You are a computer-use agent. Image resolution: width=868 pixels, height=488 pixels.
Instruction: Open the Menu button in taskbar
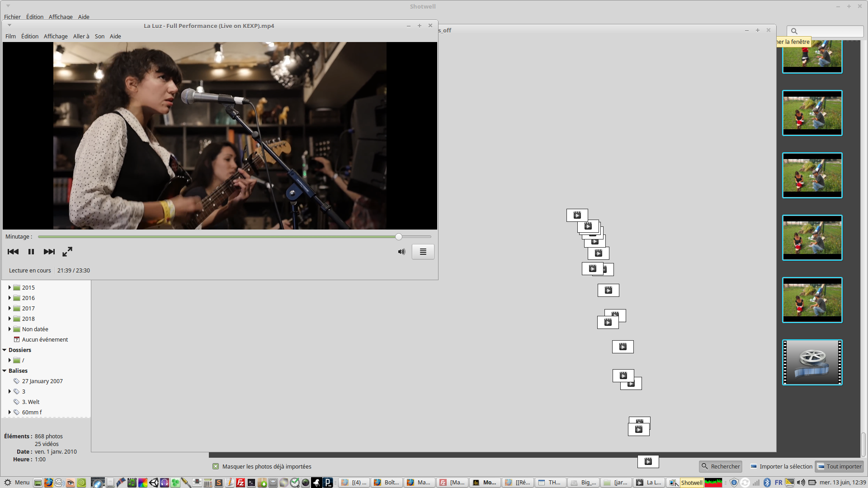click(x=17, y=482)
